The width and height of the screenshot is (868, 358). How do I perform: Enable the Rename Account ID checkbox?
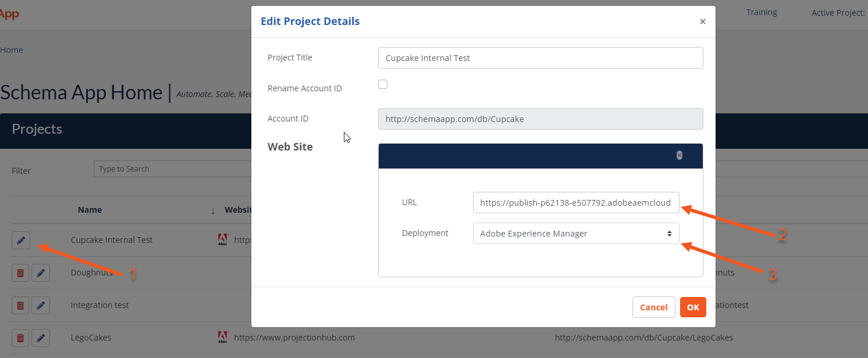tap(383, 84)
